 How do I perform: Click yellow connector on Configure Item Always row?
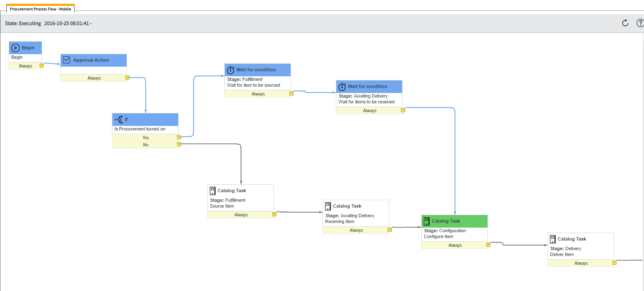pyautogui.click(x=488, y=245)
